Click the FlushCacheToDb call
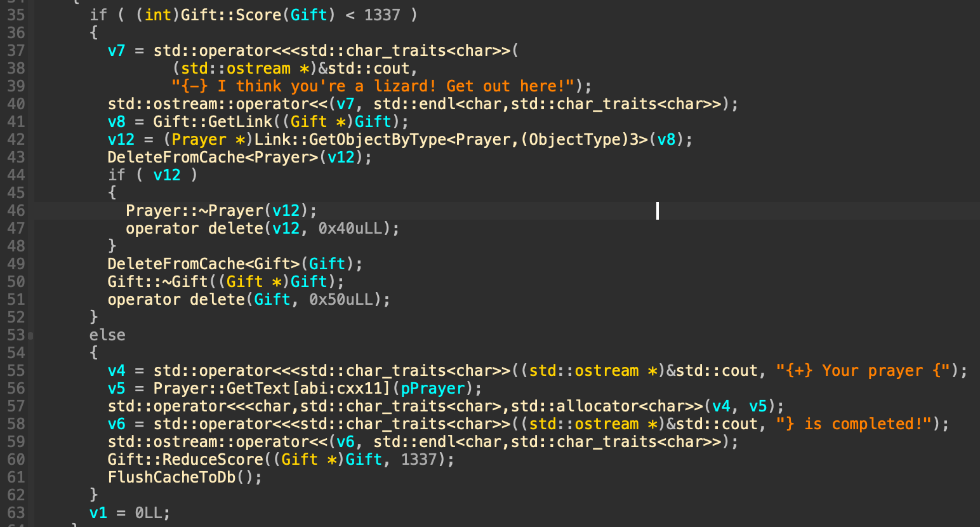 tap(171, 477)
